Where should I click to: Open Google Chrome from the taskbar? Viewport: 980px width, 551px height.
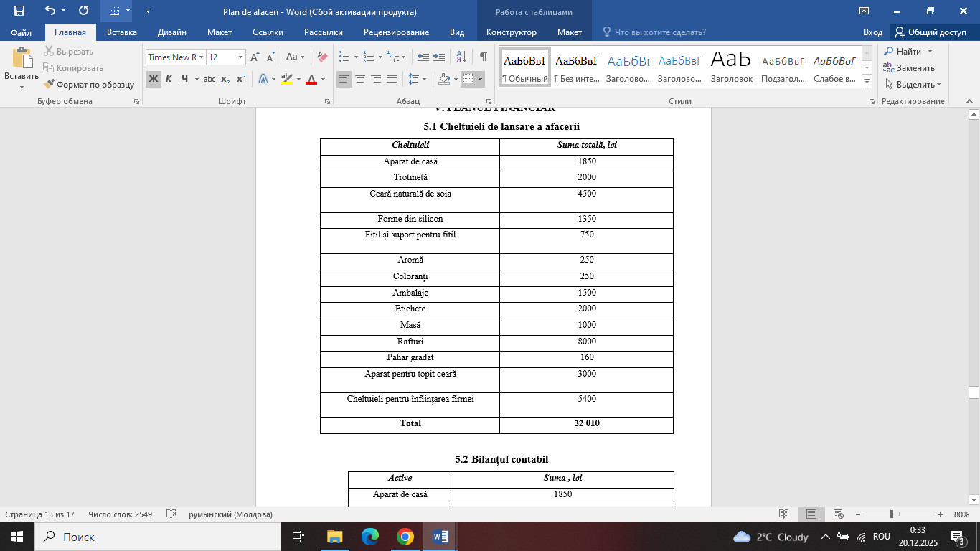tap(405, 537)
